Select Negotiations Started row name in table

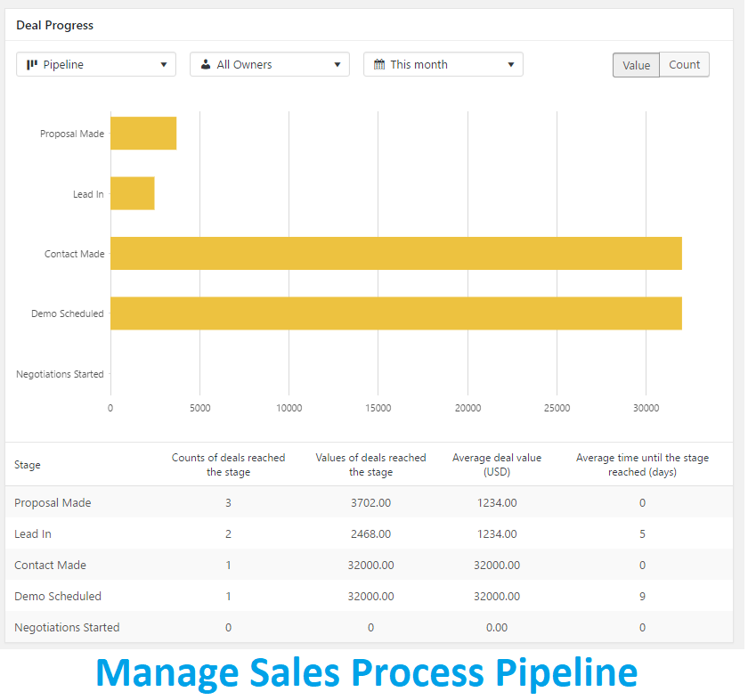click(x=67, y=628)
